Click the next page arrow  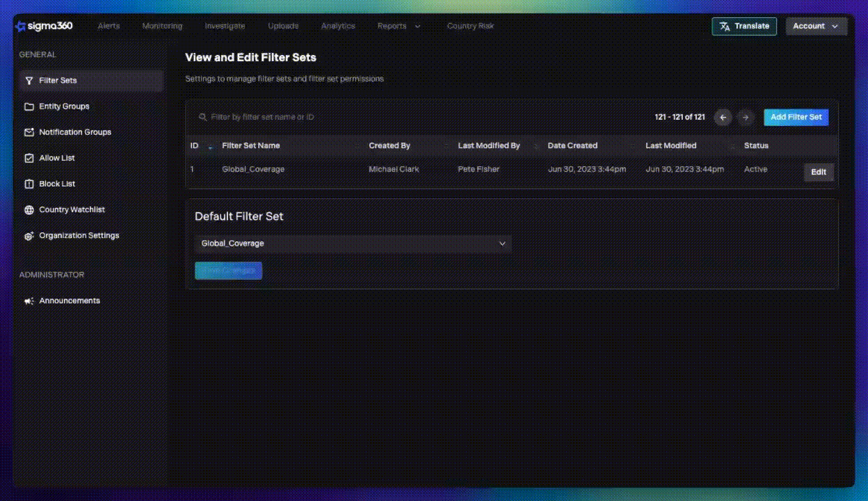pyautogui.click(x=745, y=117)
